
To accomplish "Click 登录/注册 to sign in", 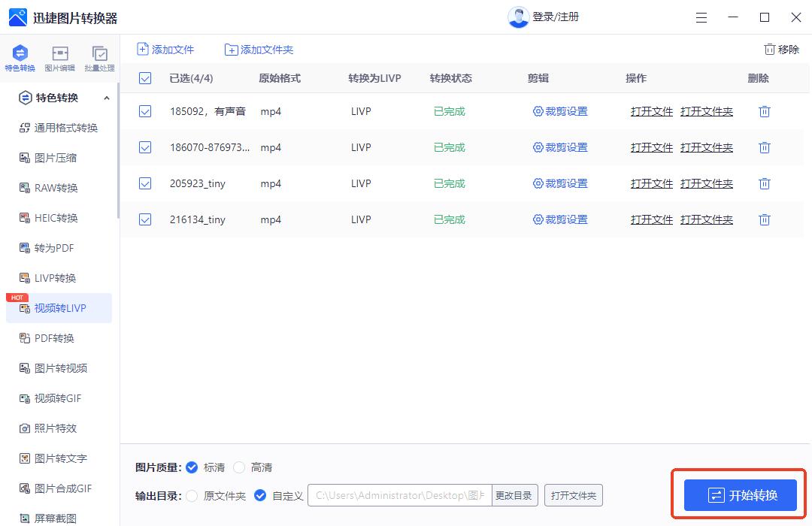I will coord(551,17).
